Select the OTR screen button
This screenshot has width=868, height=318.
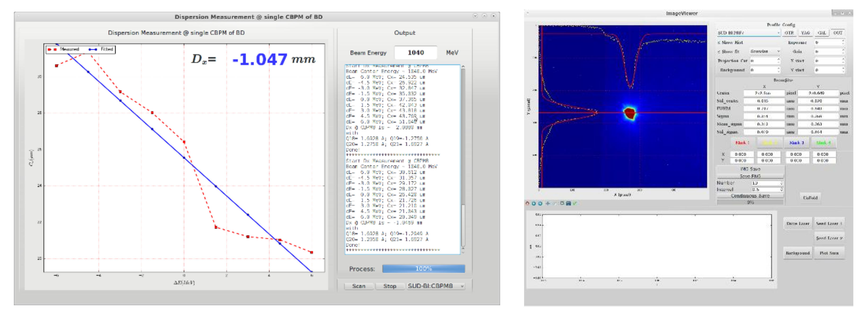tap(789, 33)
